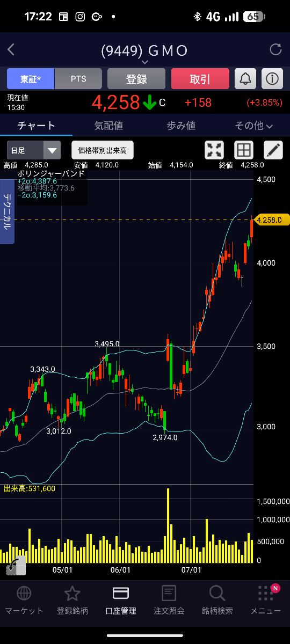Expand chart to fullscreen
Viewport: 290px width, 644px height.
pyautogui.click(x=214, y=150)
